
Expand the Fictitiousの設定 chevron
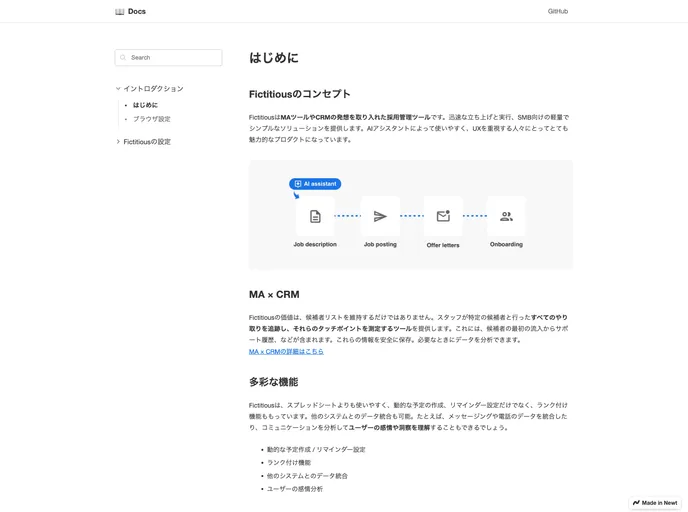point(118,142)
